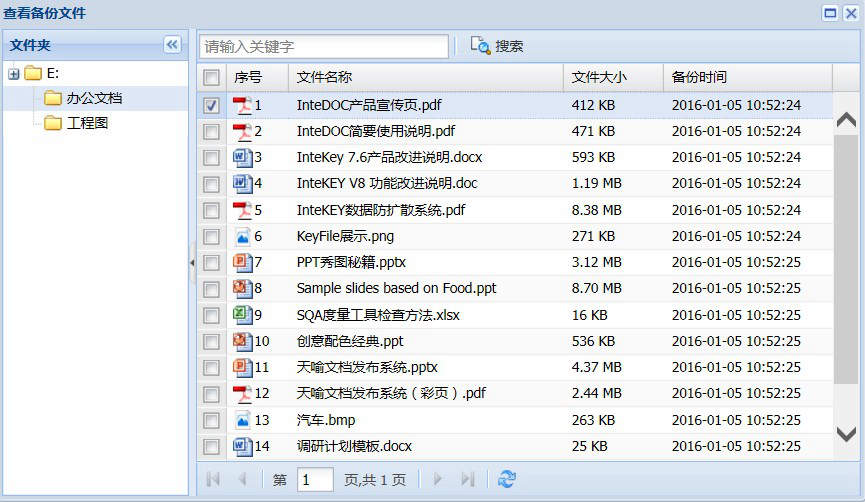This screenshot has width=865, height=502.
Task: Check the box for 汽车.bmp
Action: click(x=211, y=421)
